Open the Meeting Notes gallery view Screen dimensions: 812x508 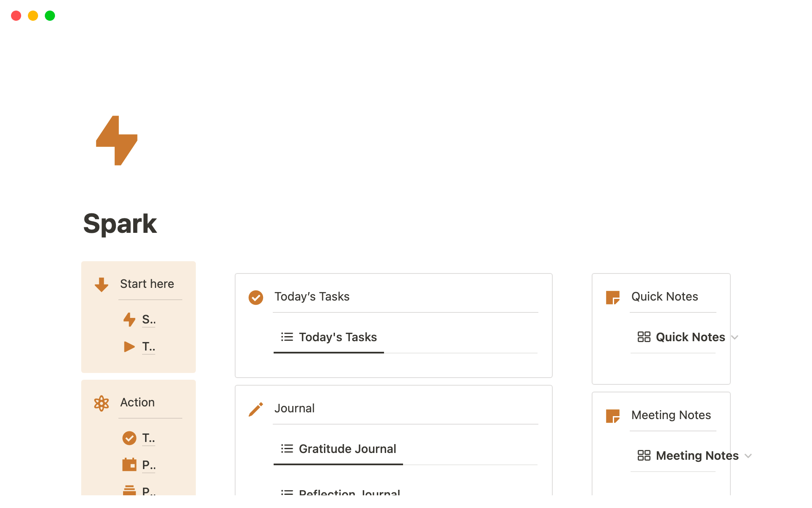688,456
